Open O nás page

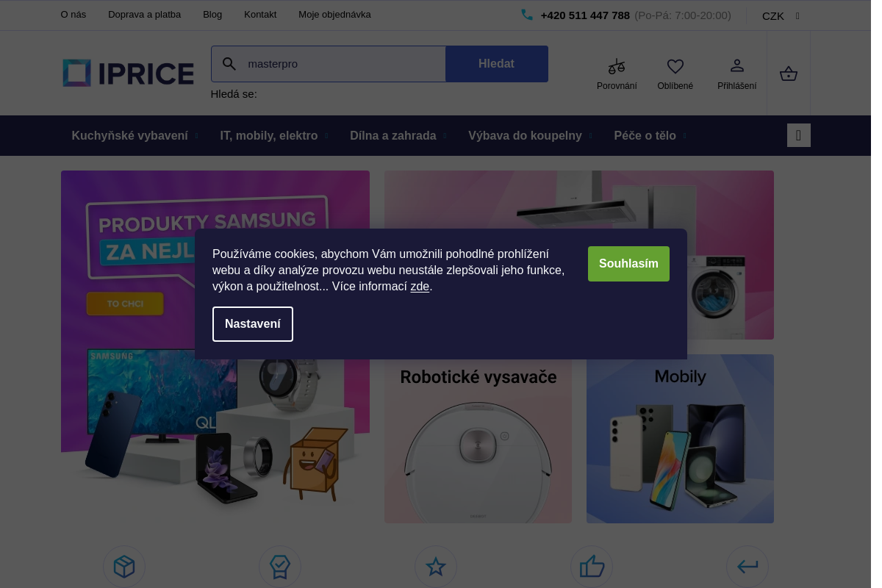pos(73,15)
